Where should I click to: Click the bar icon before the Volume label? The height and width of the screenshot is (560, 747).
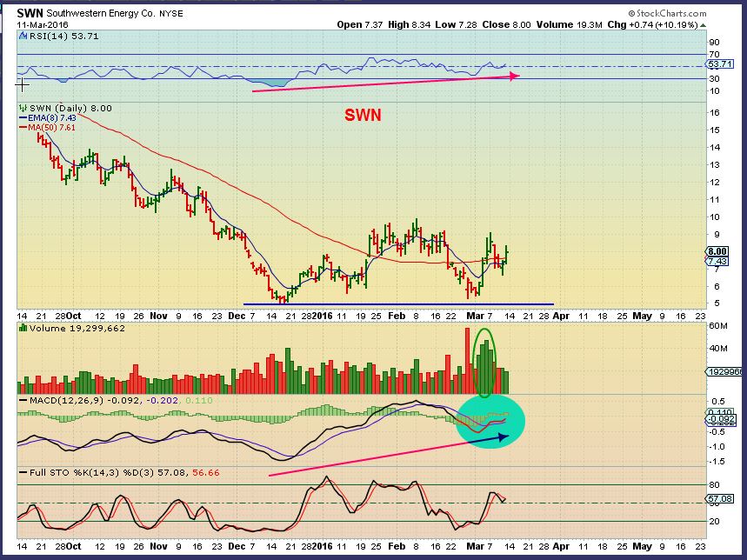pyautogui.click(x=23, y=328)
